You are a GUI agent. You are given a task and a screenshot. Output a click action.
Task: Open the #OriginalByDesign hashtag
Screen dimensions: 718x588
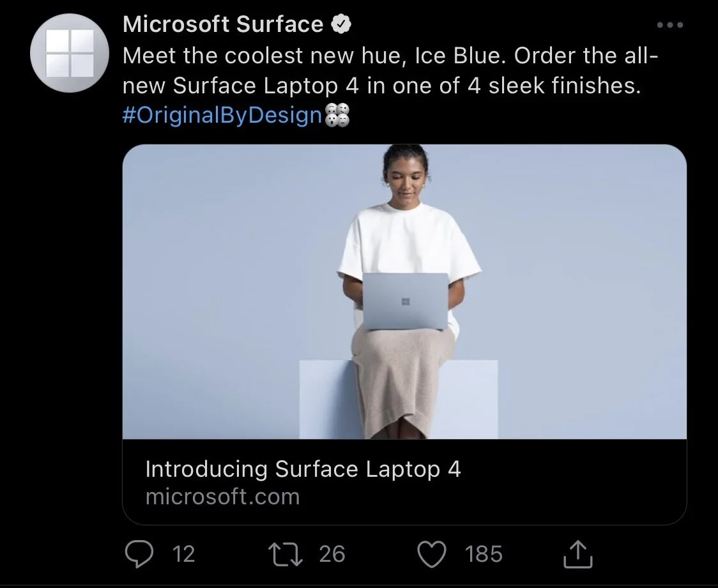coord(222,114)
